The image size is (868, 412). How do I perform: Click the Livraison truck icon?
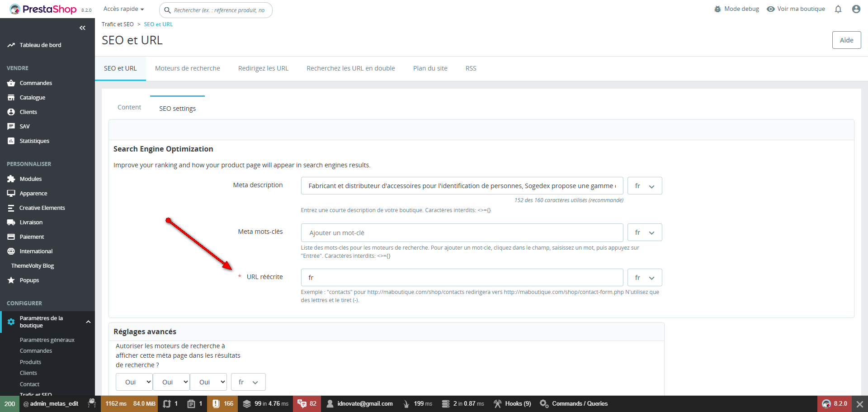tap(11, 223)
